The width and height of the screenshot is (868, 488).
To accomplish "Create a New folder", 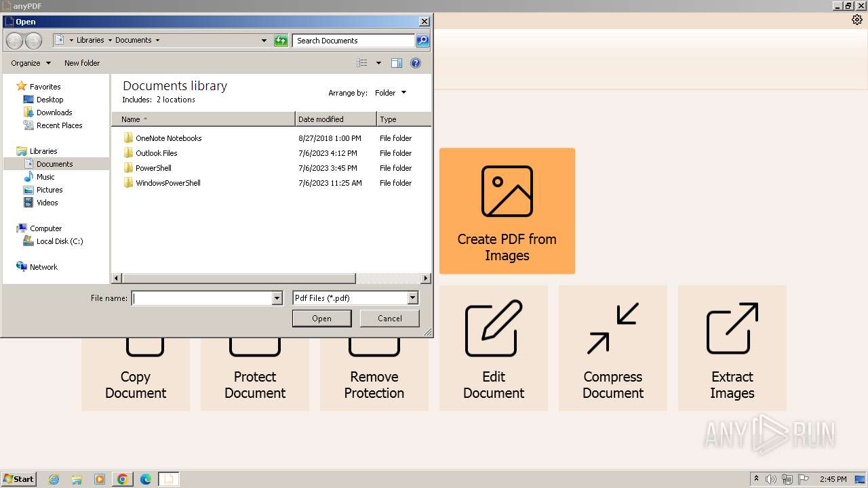I will pyautogui.click(x=82, y=63).
